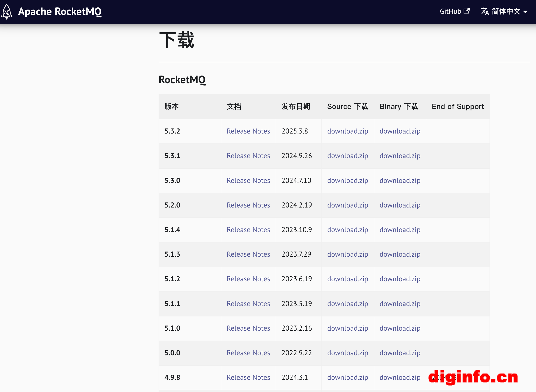This screenshot has height=392, width=536.
Task: Open Release Notes for version 5.1.2
Action: pos(248,279)
